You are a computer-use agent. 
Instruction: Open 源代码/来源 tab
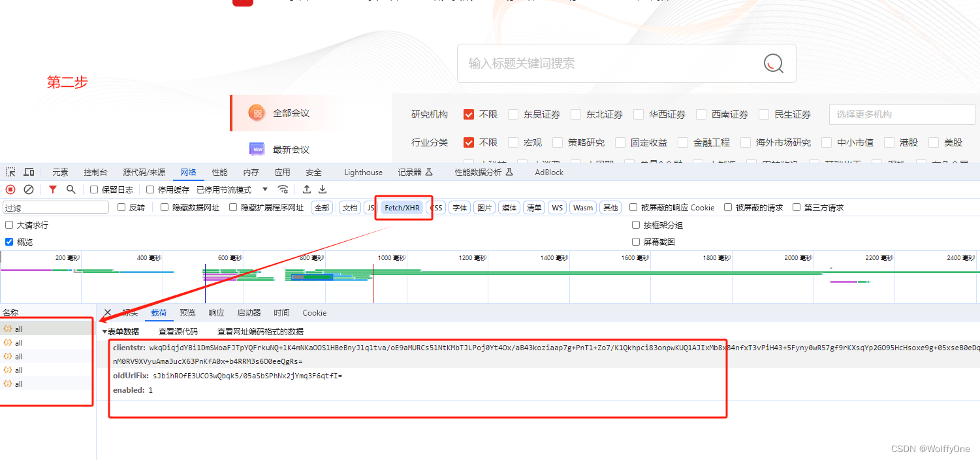click(144, 172)
